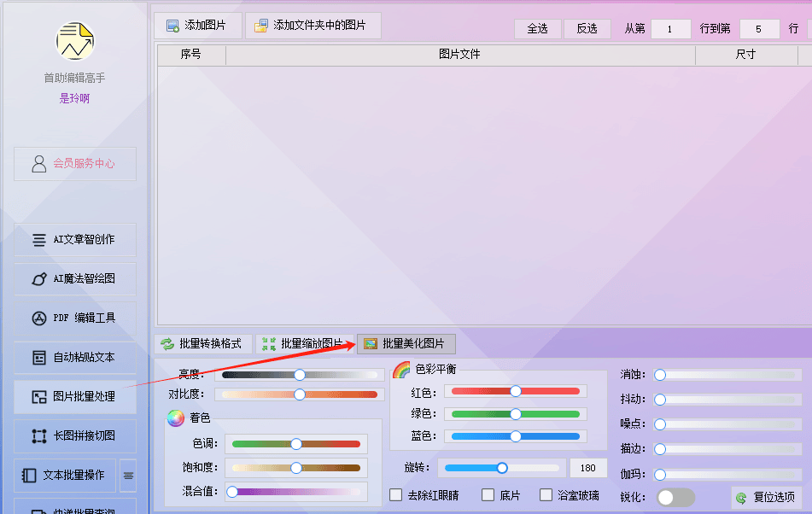Switch to the 批量缩放图片 tab
This screenshot has height=514, width=812.
305,344
